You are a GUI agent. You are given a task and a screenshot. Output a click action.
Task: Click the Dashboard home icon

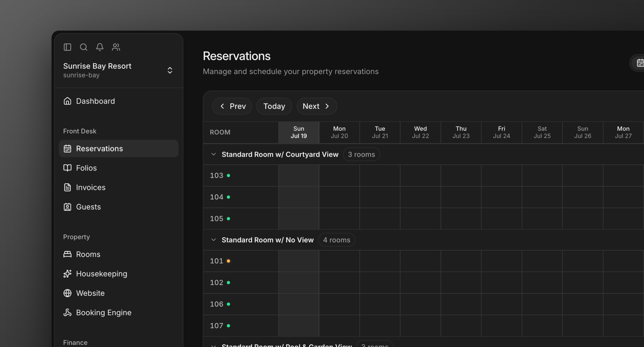click(x=67, y=101)
